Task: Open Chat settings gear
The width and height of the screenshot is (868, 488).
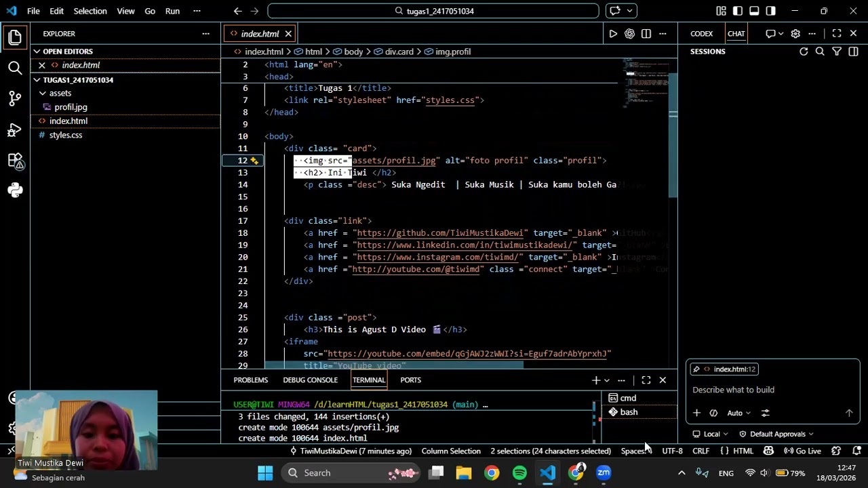Action: (795, 34)
